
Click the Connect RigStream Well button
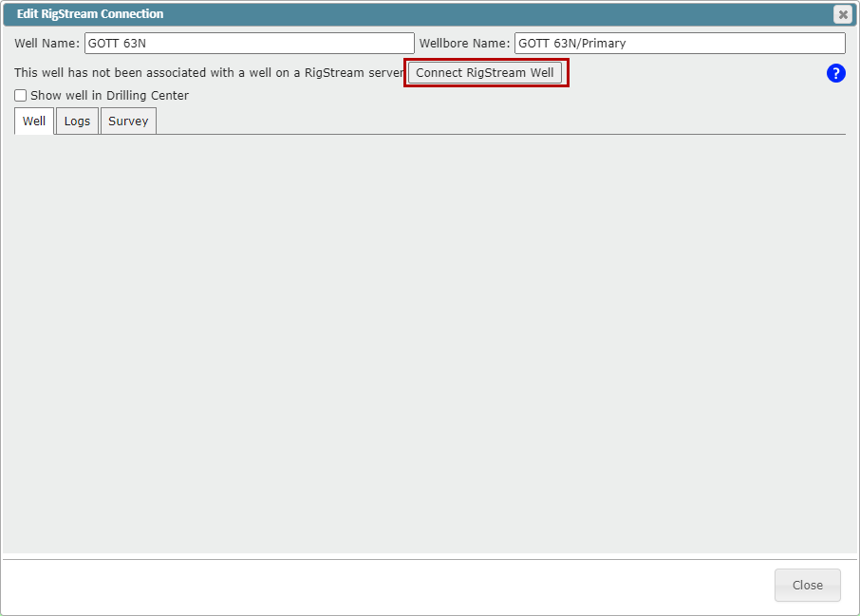485,73
